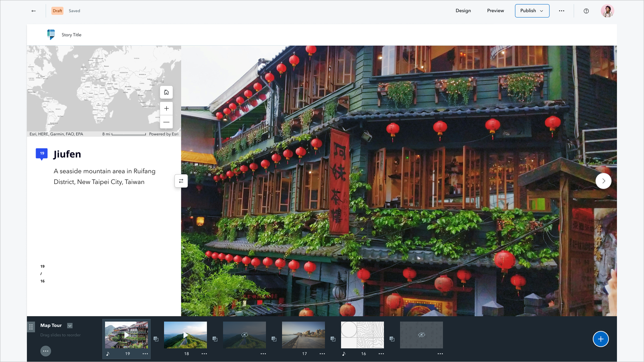
Task: Open slide options ellipsis under slide 17
Action: (322, 354)
